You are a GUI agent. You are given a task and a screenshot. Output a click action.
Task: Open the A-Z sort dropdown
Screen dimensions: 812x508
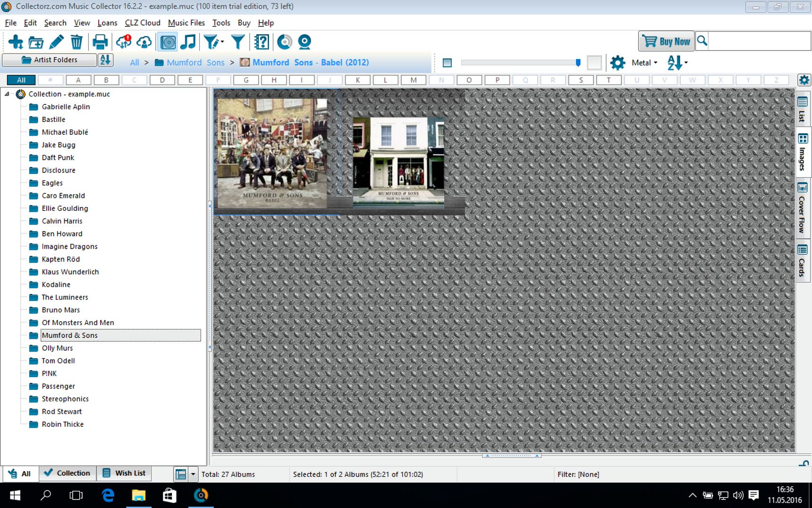point(677,62)
